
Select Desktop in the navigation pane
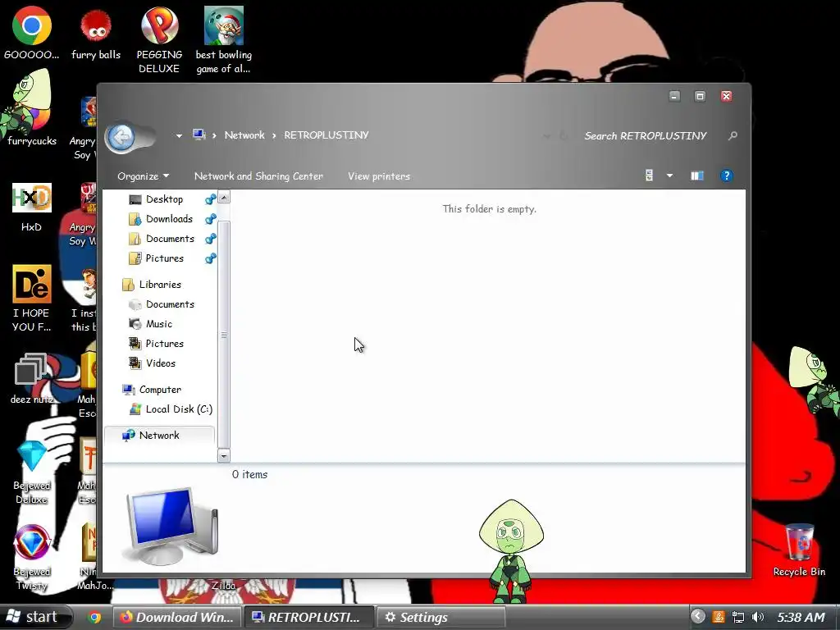pos(164,199)
